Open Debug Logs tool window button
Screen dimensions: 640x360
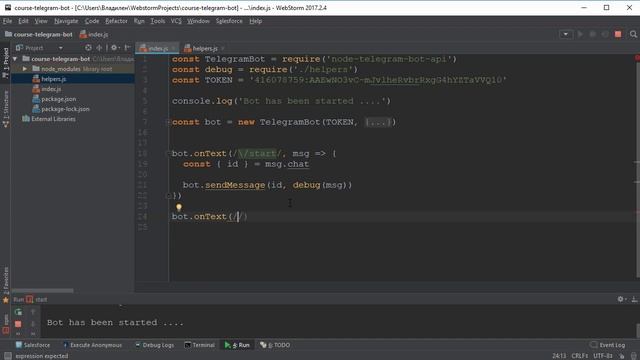pyautogui.click(x=154, y=345)
